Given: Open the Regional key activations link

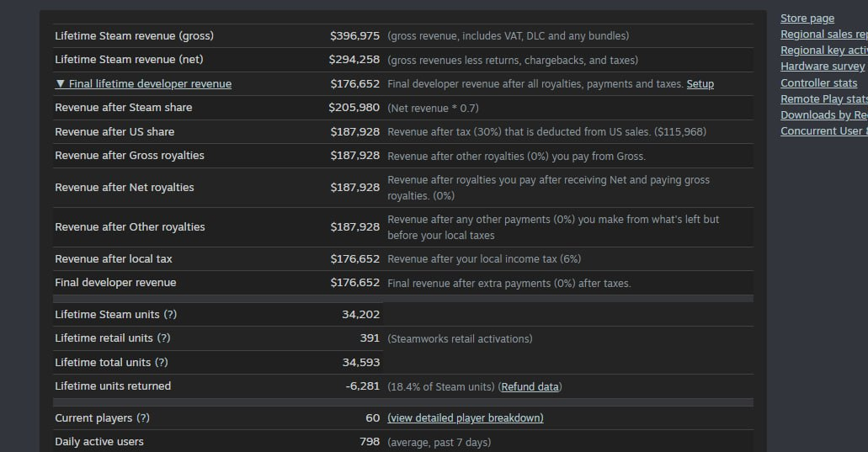Looking at the screenshot, I should click(x=823, y=51).
